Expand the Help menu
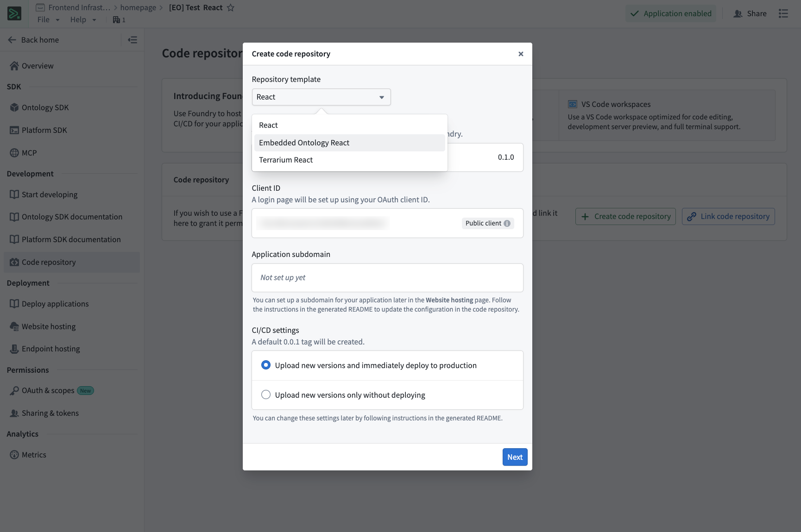Image resolution: width=801 pixels, height=532 pixels. 83,19
